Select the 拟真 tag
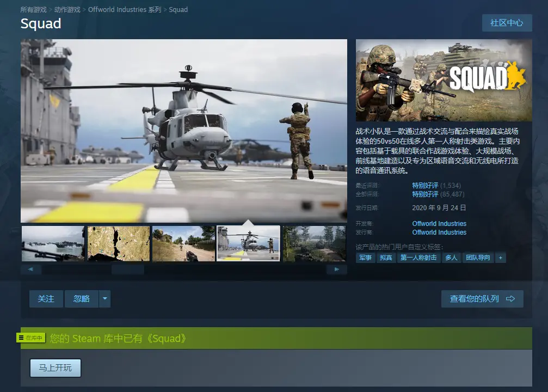 pyautogui.click(x=386, y=258)
